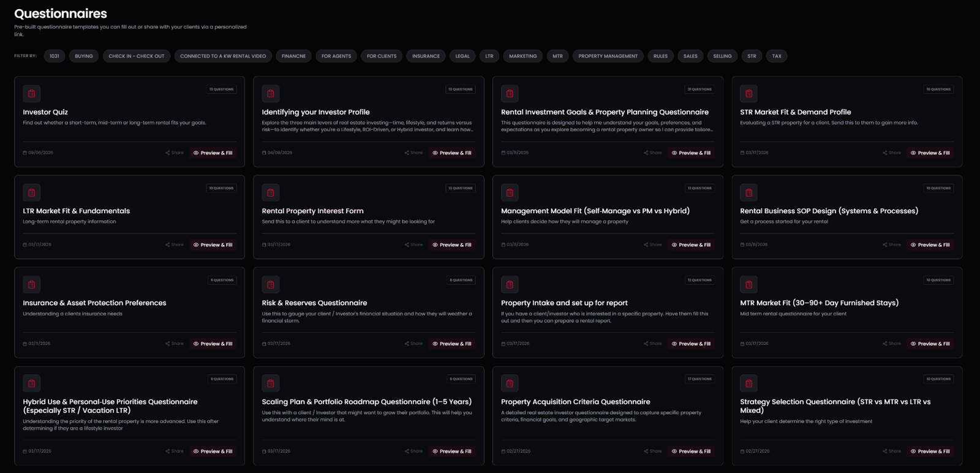Open Preview & Fill for Investor Quiz
This screenshot has width=980, height=473.
[x=213, y=153]
